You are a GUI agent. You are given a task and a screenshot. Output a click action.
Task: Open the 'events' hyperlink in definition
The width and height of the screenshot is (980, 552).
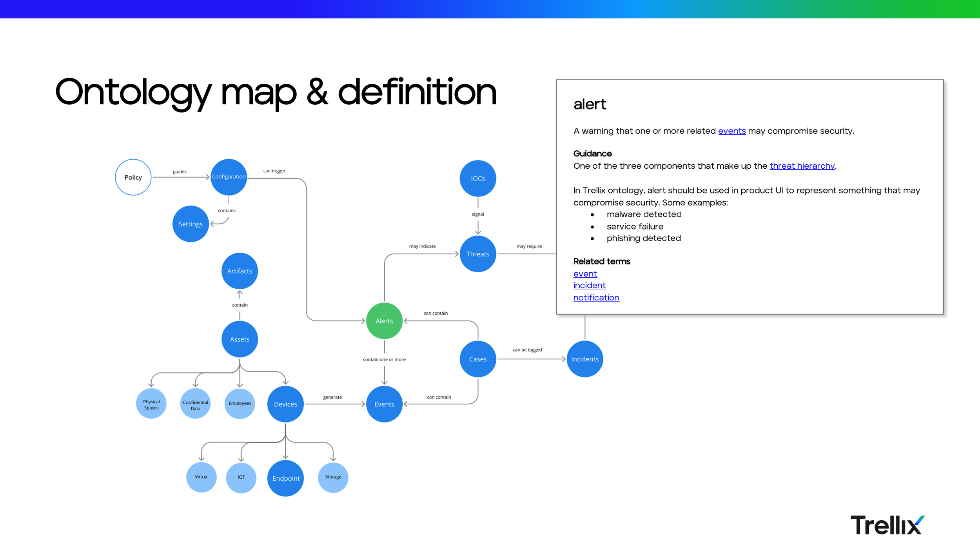731,131
